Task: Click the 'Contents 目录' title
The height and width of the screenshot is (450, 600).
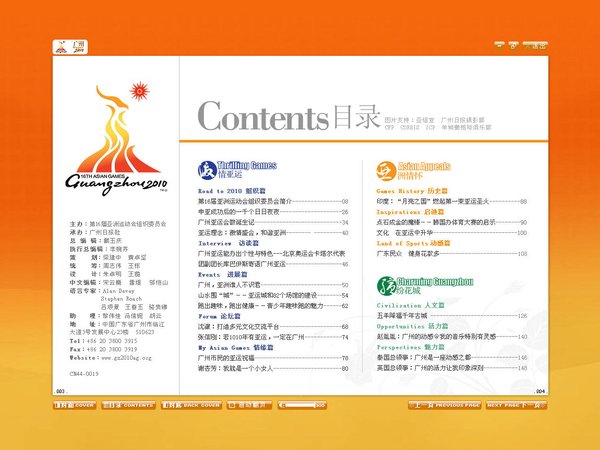Action: (x=289, y=116)
